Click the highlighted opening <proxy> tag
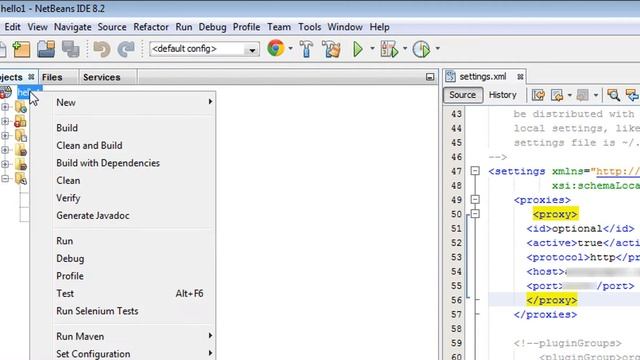Screen dimensions: 640x360 (x=555, y=214)
